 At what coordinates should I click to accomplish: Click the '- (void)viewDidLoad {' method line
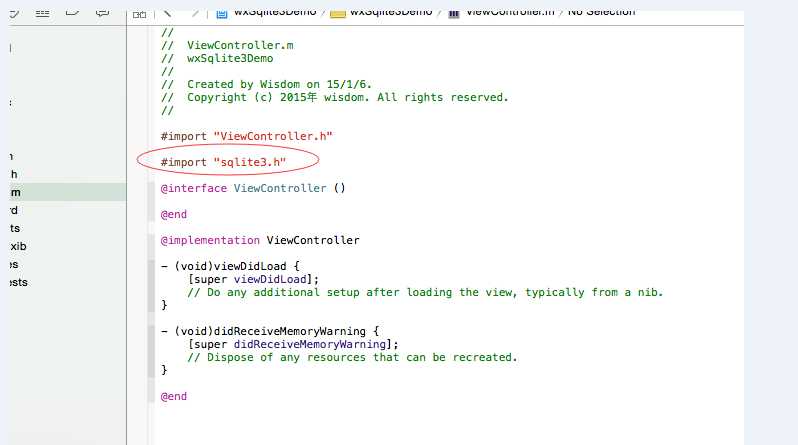[230, 266]
